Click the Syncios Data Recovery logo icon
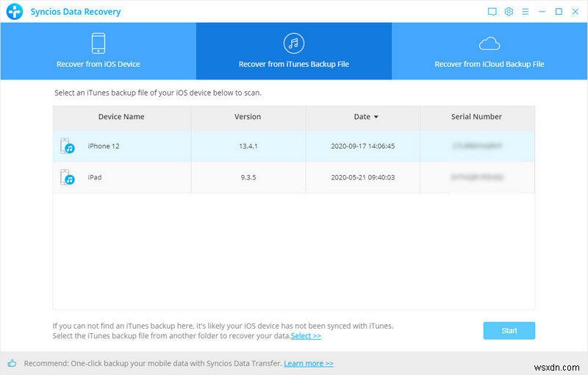 15,11
